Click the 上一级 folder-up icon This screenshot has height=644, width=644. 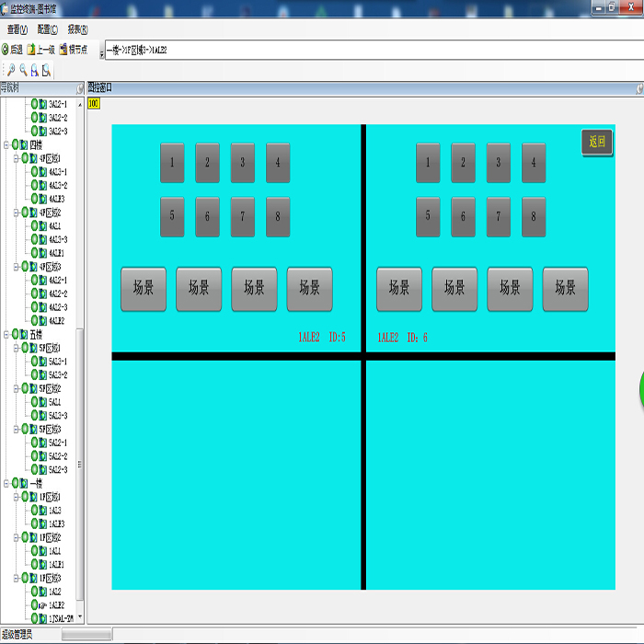31,50
